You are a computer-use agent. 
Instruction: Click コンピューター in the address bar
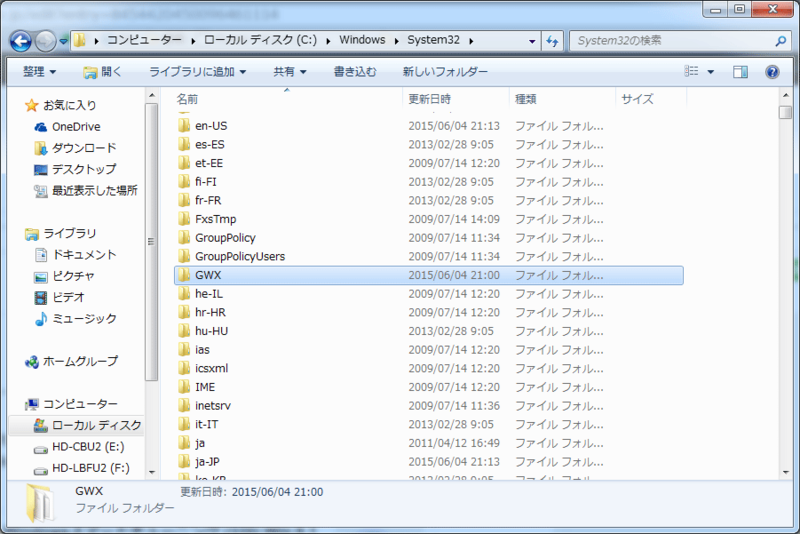click(144, 40)
